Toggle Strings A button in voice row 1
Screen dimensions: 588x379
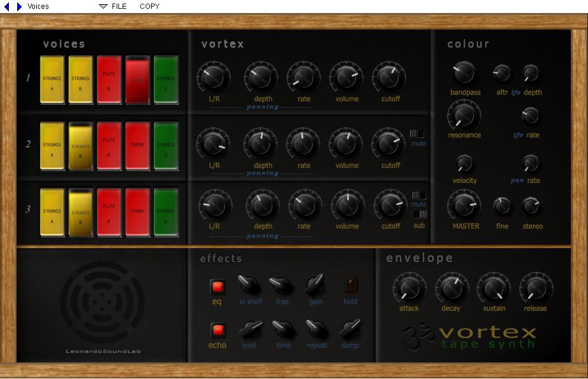52,79
